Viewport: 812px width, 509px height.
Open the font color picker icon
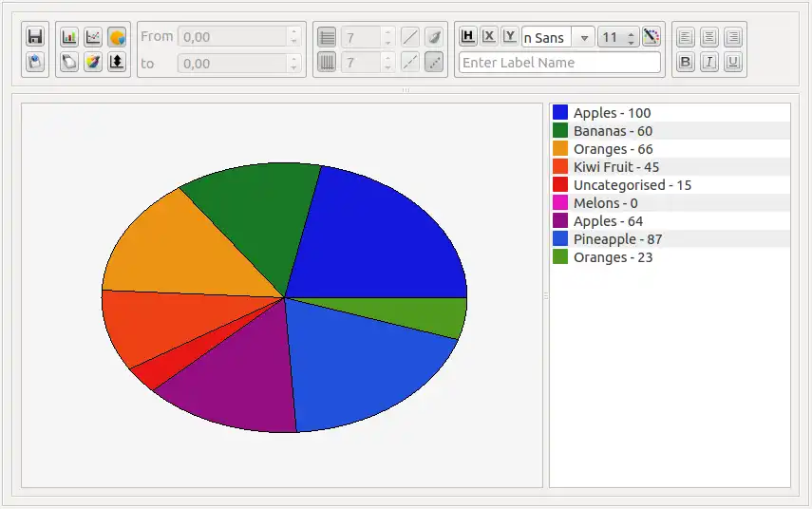[651, 36]
